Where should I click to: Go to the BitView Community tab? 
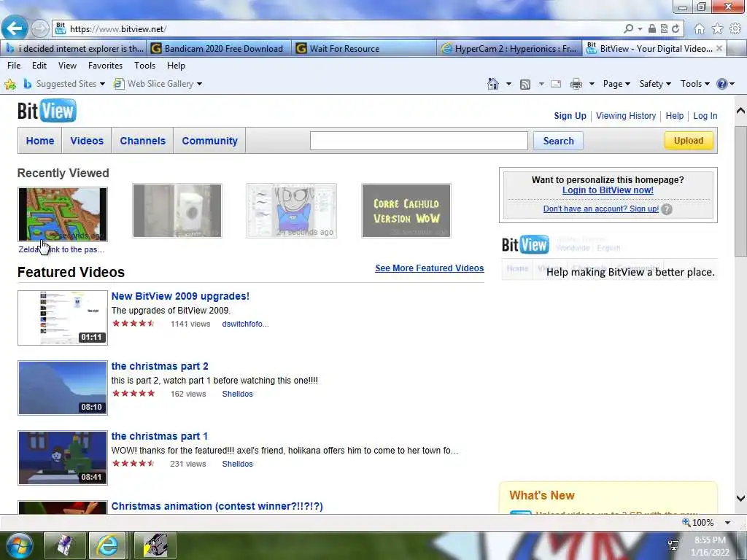[x=209, y=141]
